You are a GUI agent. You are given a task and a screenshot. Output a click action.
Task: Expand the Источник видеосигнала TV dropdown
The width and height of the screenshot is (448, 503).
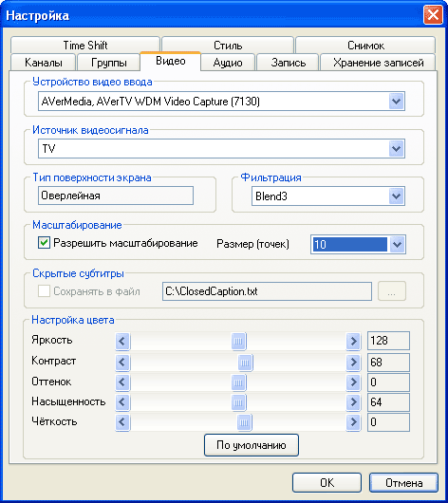pyautogui.click(x=397, y=148)
